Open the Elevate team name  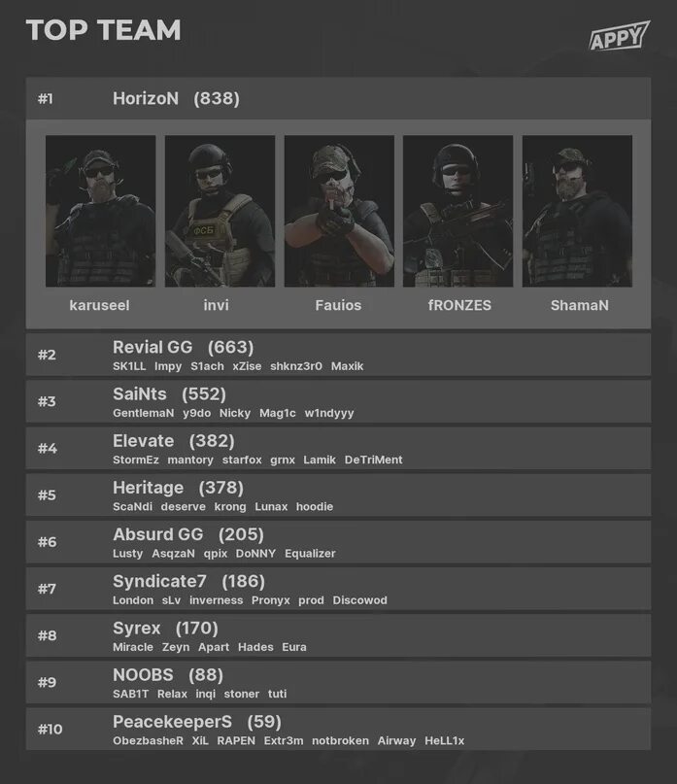point(143,441)
